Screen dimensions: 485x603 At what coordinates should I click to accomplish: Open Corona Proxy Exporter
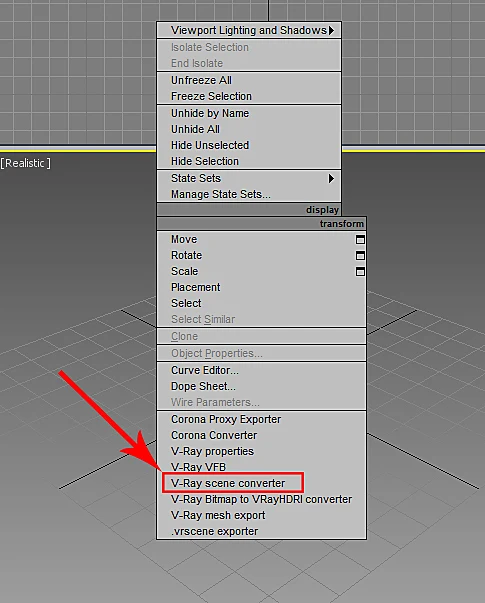point(226,419)
